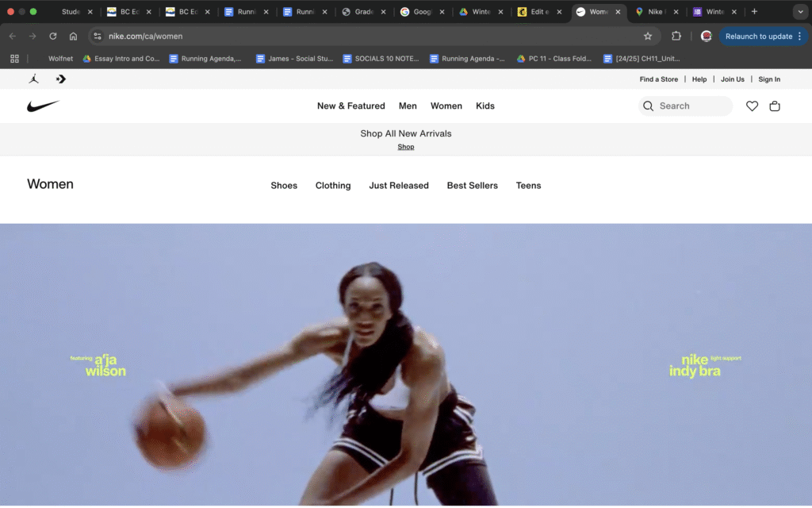Image resolution: width=812 pixels, height=508 pixels.
Task: Open the Wolfnet bookmark
Action: tap(60, 59)
